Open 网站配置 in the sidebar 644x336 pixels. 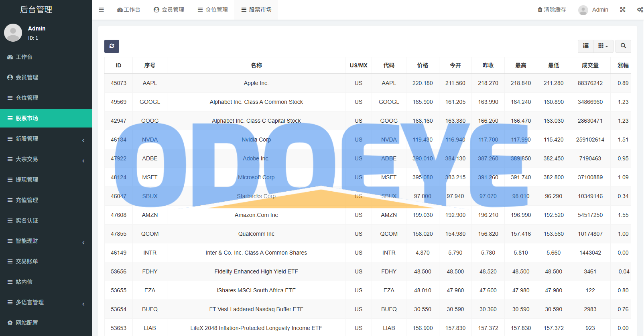click(x=27, y=323)
